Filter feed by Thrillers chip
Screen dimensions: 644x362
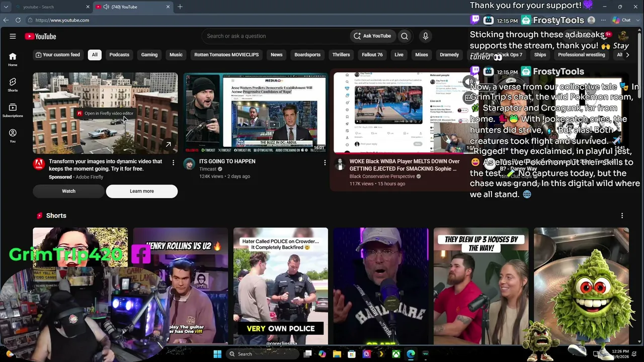coord(341,55)
